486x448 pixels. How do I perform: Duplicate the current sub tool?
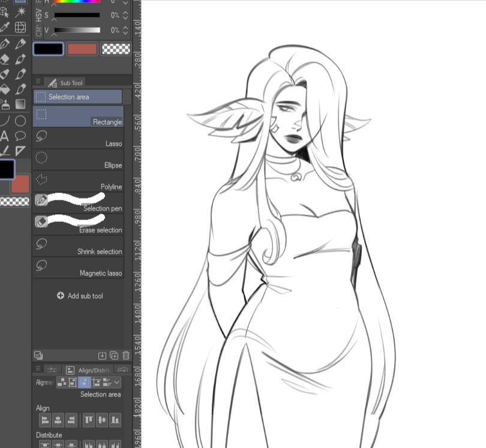[x=113, y=356]
